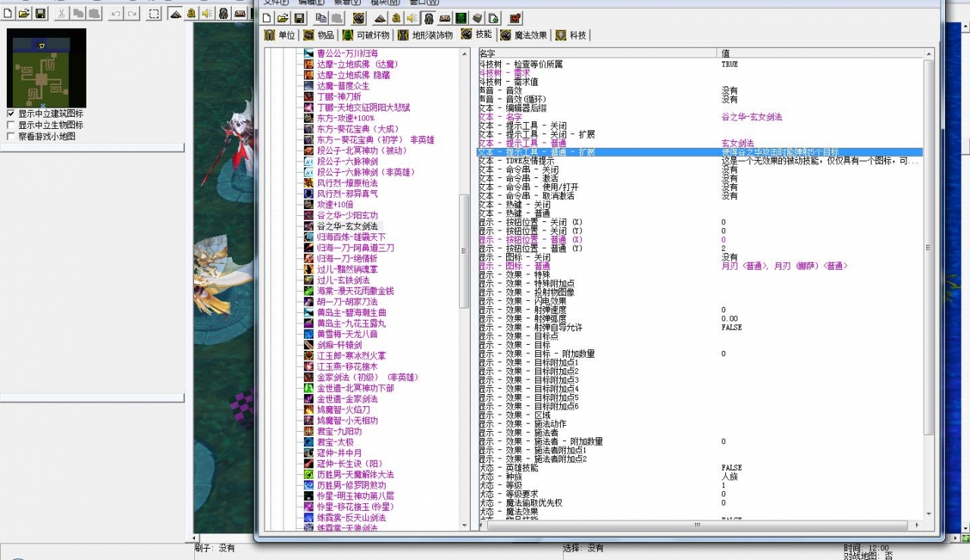970x560 pixels.
Task: Switch to 科技 tab
Action: (x=571, y=35)
